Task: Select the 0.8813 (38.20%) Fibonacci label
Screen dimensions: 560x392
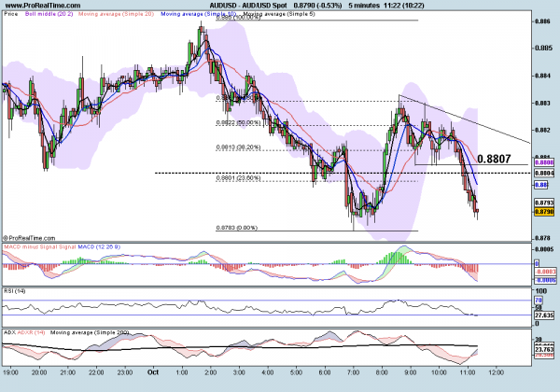Action: [238, 147]
